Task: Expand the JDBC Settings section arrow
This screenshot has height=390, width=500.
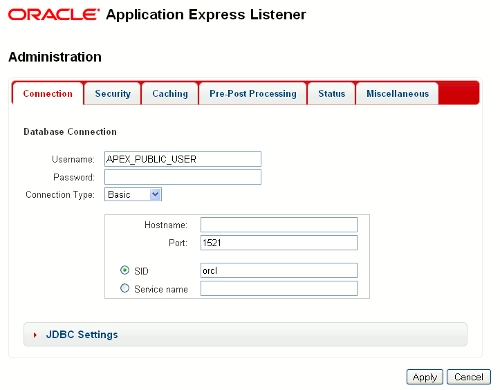Action: pyautogui.click(x=35, y=335)
